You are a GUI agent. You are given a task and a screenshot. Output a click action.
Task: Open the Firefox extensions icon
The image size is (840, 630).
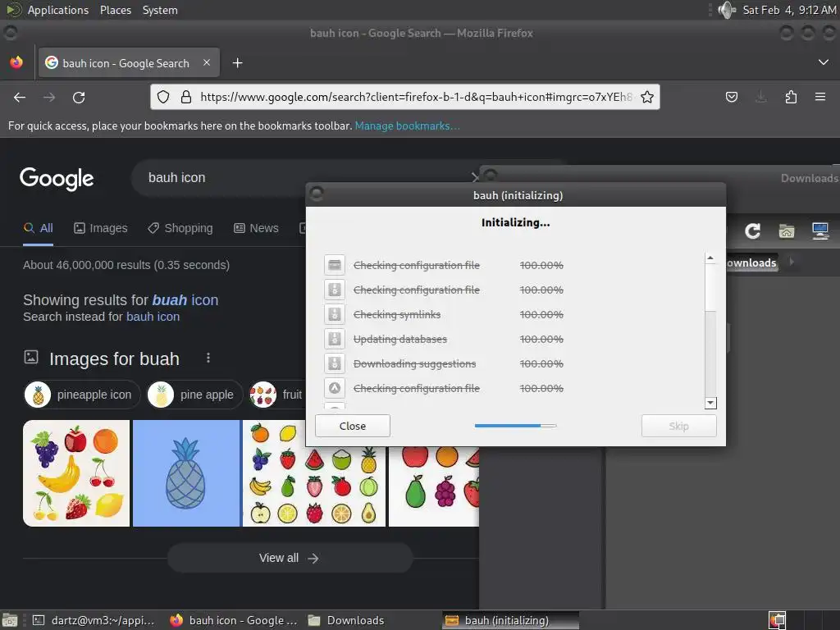pos(791,97)
